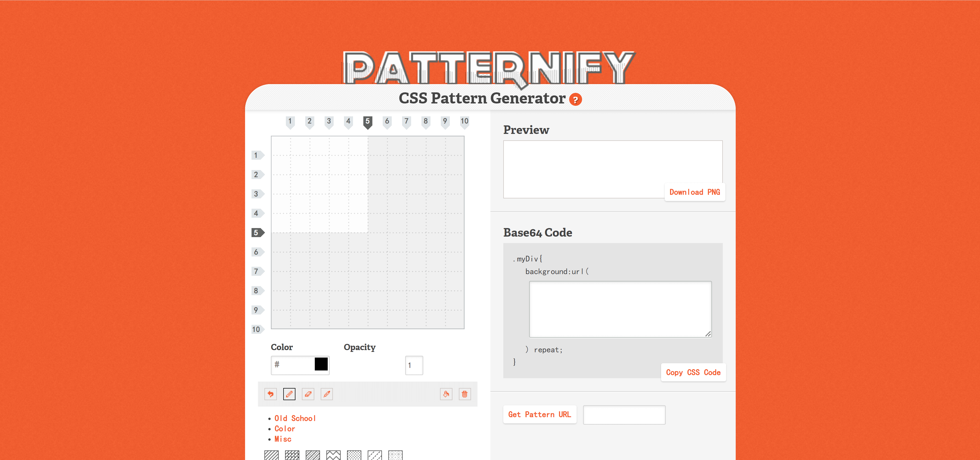Click the Opacity value input field

click(x=413, y=365)
